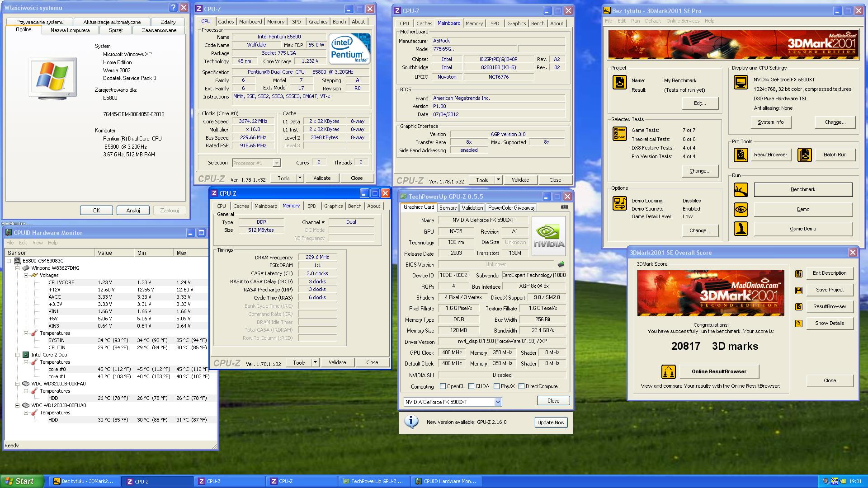Screen dimensions: 868x488
Task: Click the Demo eye icon
Action: [x=741, y=209]
